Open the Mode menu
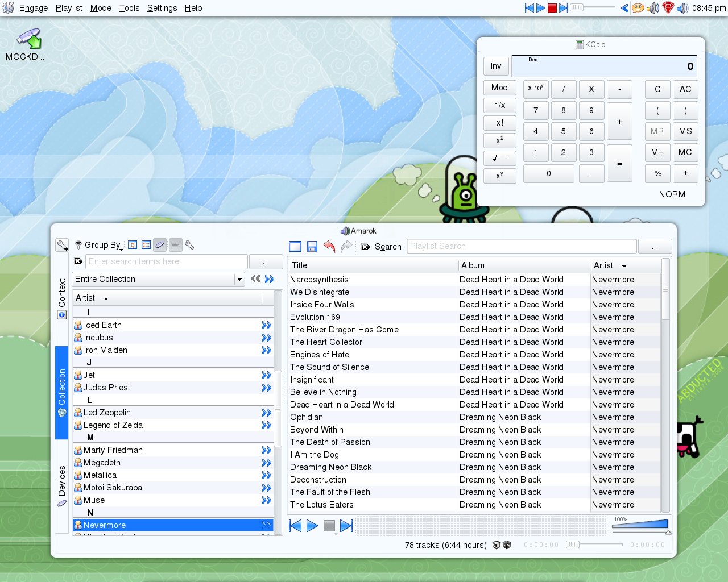Viewport: 728px width, 582px height. point(101,8)
